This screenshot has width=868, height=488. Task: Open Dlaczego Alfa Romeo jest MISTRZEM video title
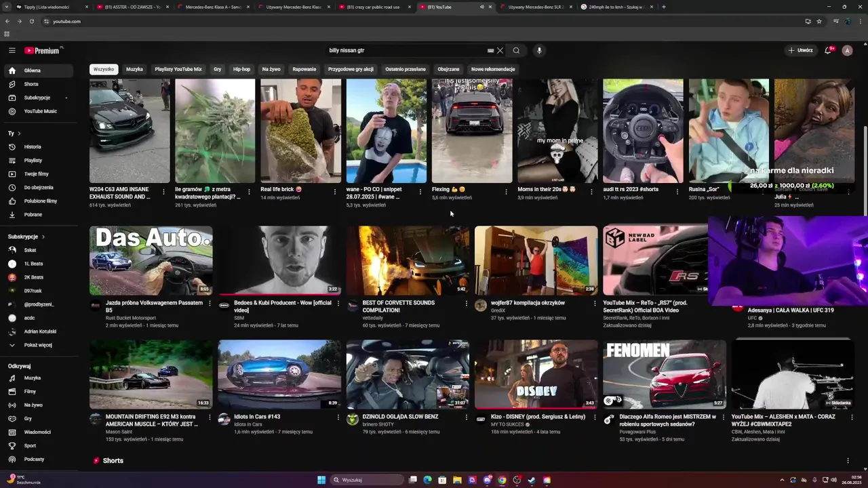(x=668, y=420)
